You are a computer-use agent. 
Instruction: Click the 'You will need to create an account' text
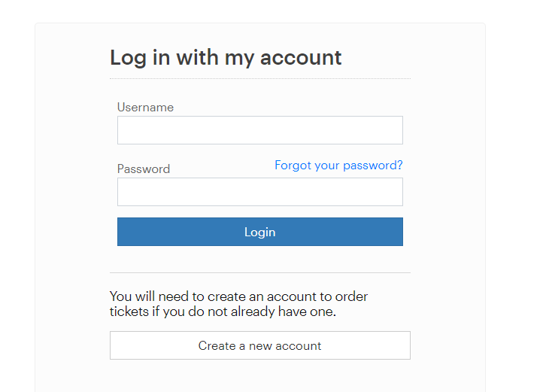[x=238, y=296]
